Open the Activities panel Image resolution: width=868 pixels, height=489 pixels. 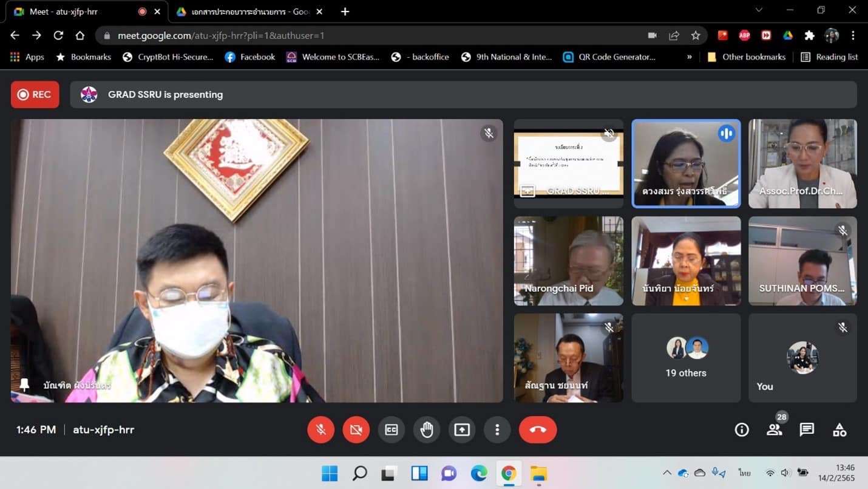click(839, 429)
